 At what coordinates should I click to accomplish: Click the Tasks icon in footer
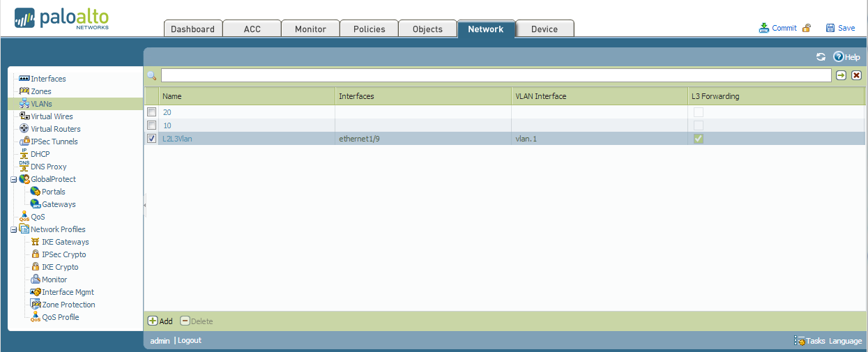(800, 341)
